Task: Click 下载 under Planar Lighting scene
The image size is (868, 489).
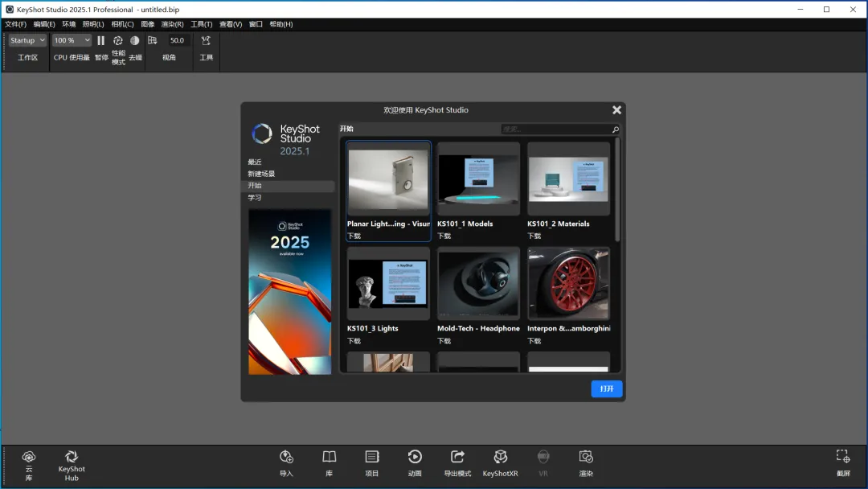Action: 354,236
